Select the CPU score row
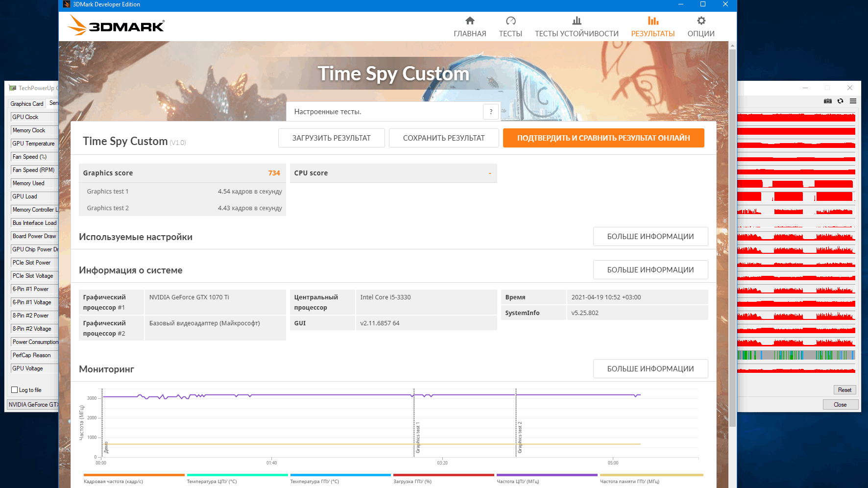 pos(393,173)
